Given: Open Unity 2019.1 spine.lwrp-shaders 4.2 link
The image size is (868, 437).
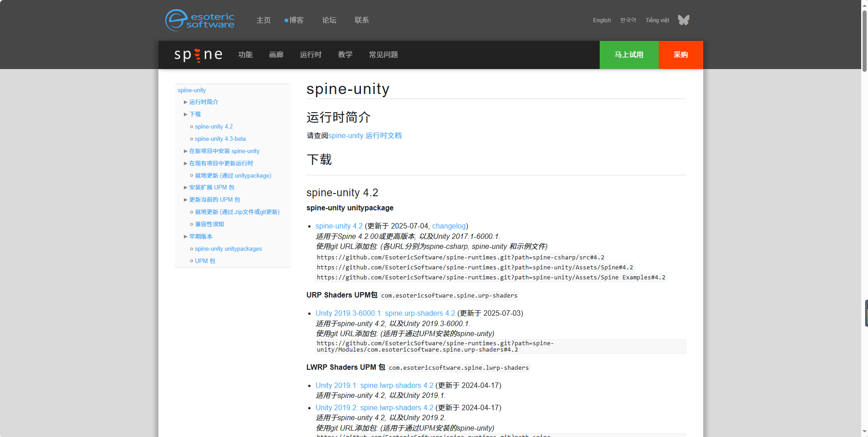Looking at the screenshot, I should pos(375,385).
